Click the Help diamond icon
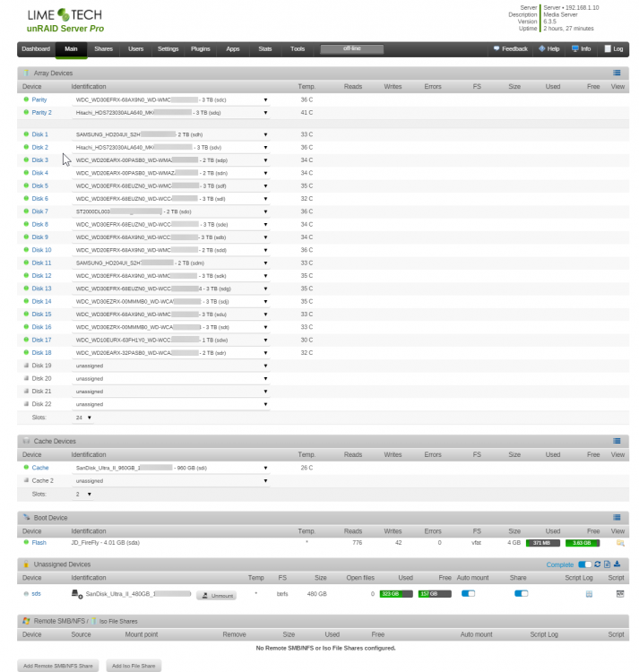The height and width of the screenshot is (672, 639). click(x=541, y=49)
